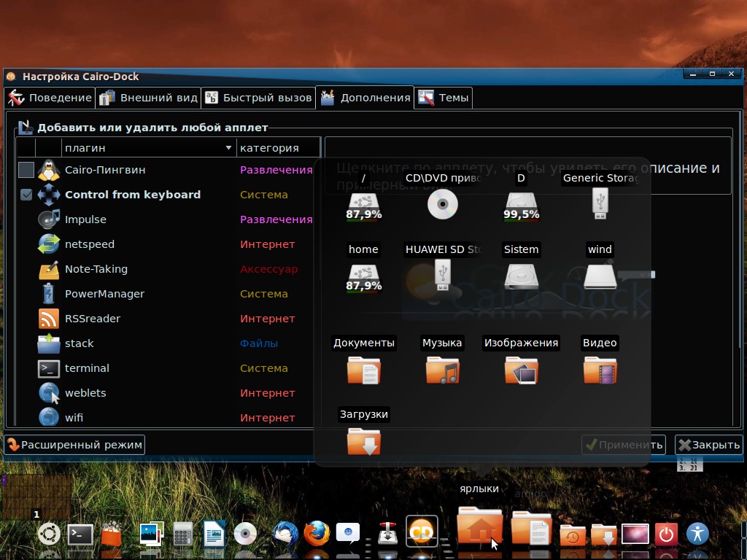Launch the terminal from the dock
This screenshot has width=747, height=560.
[80, 534]
